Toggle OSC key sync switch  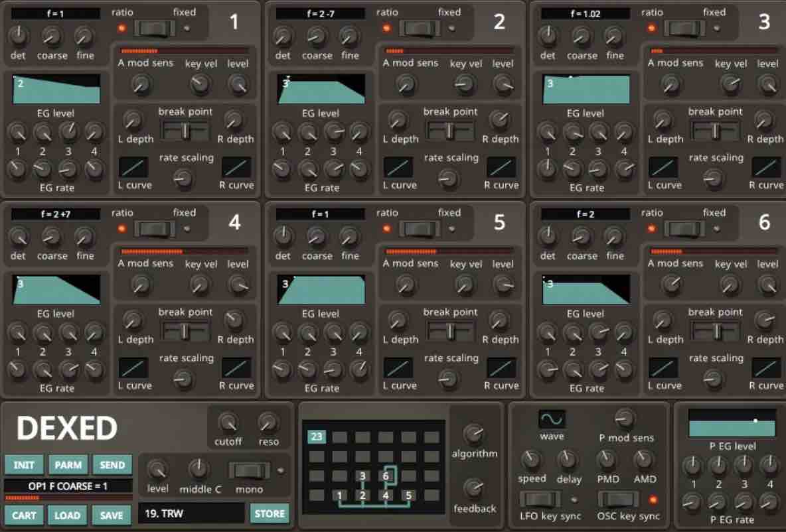point(618,499)
